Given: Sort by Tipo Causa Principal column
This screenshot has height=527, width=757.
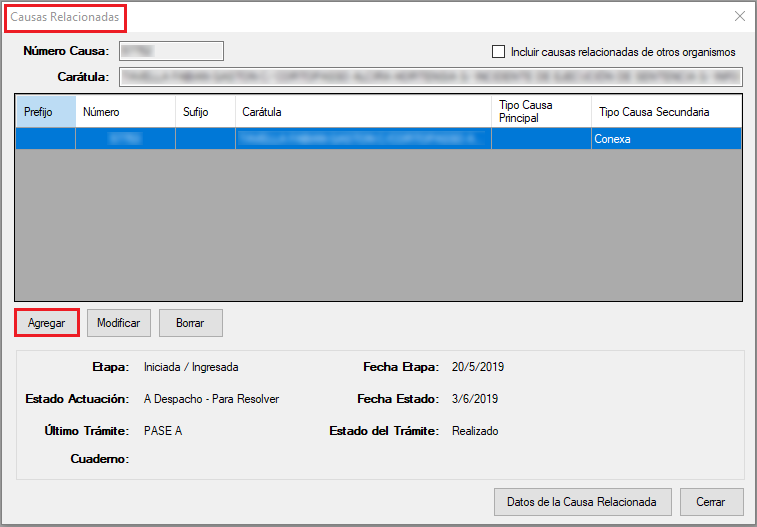Looking at the screenshot, I should coord(540,112).
